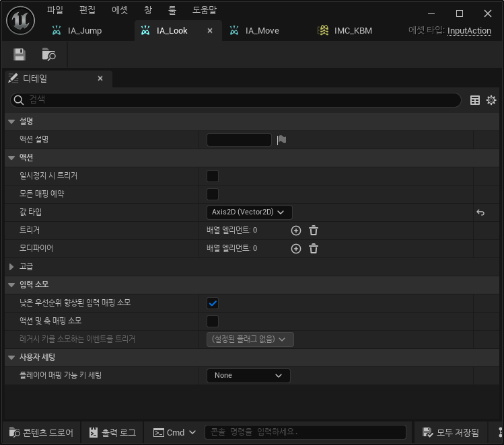This screenshot has height=445, width=504.
Task: Click the Unreal Engine logo icon
Action: click(21, 21)
